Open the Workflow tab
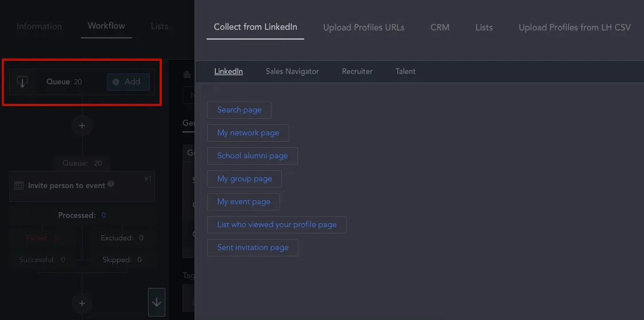 (x=106, y=26)
